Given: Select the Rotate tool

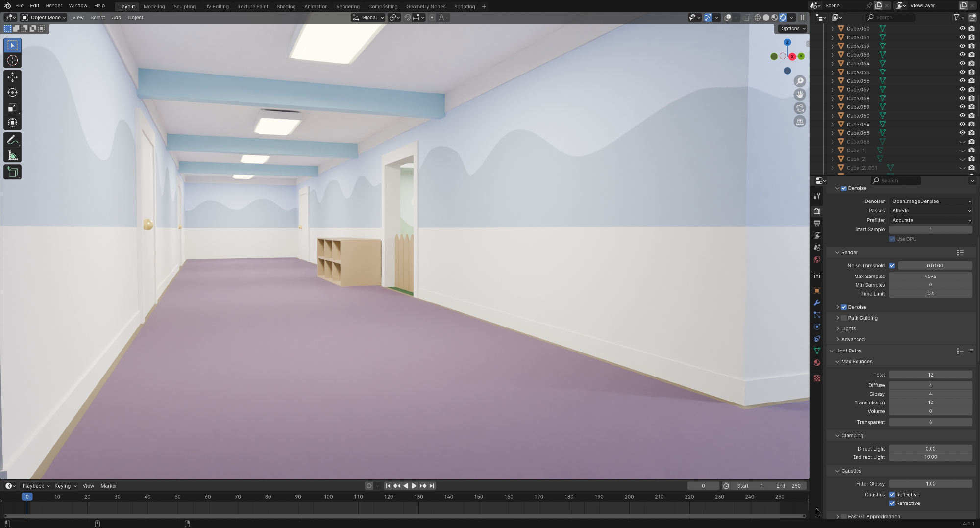Looking at the screenshot, I should tap(12, 93).
